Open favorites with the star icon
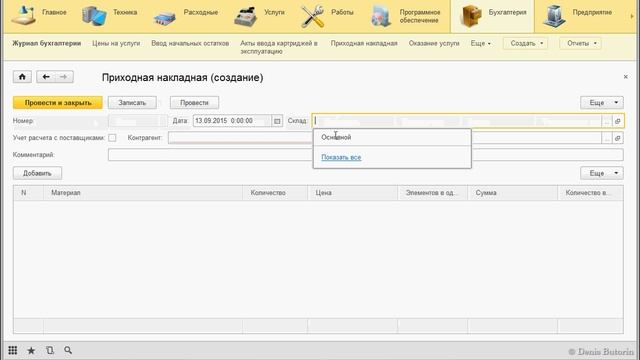The width and height of the screenshot is (640, 360). pos(31,350)
